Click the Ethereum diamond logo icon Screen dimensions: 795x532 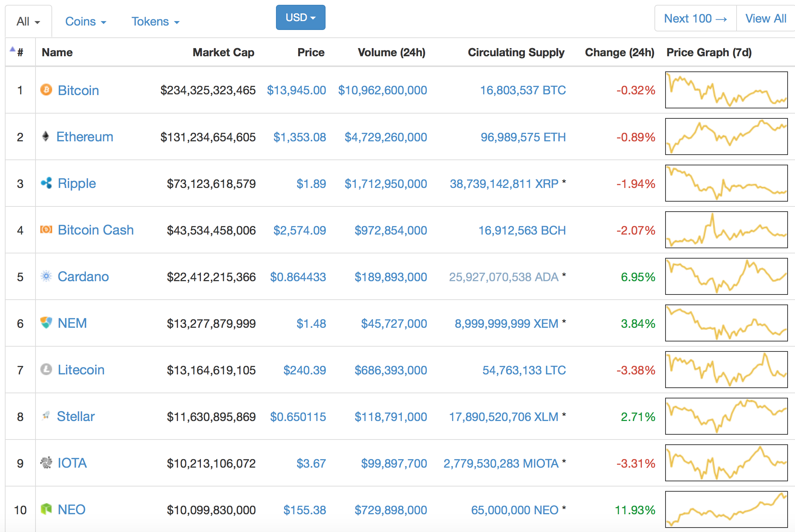46,137
